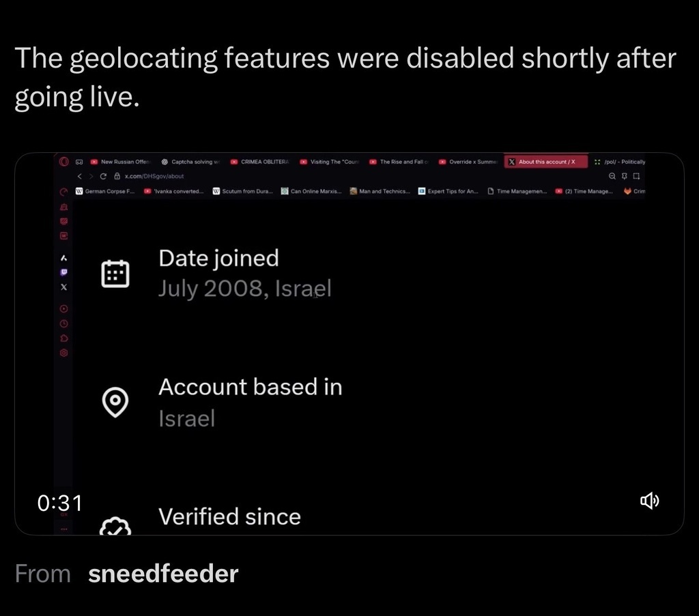Open the "Expert Tips for An..." bookmark
The height and width of the screenshot is (616, 699).
(x=448, y=192)
